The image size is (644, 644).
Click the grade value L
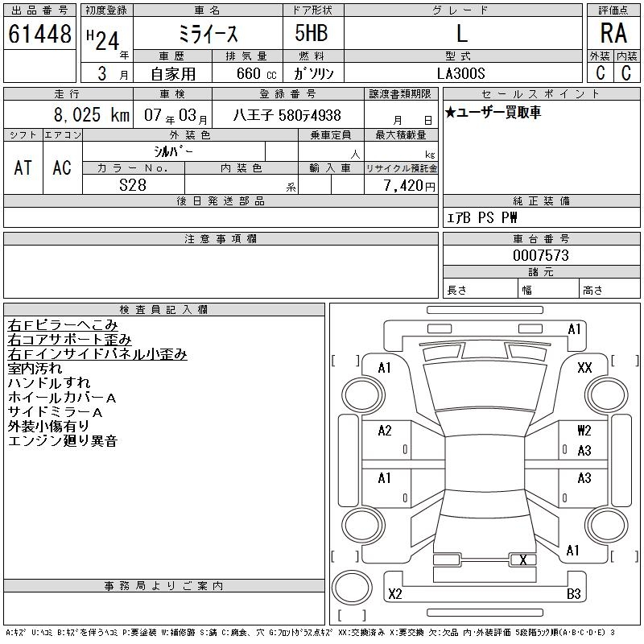pos(462,33)
